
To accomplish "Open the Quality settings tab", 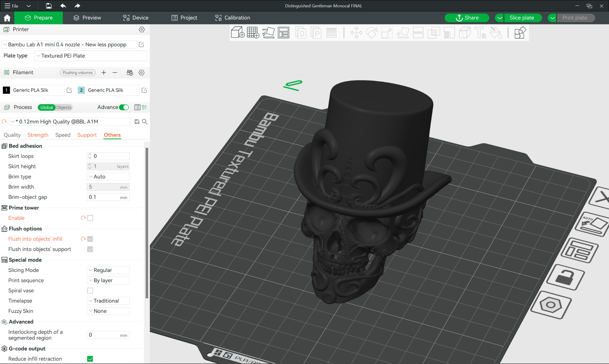I will 12,135.
